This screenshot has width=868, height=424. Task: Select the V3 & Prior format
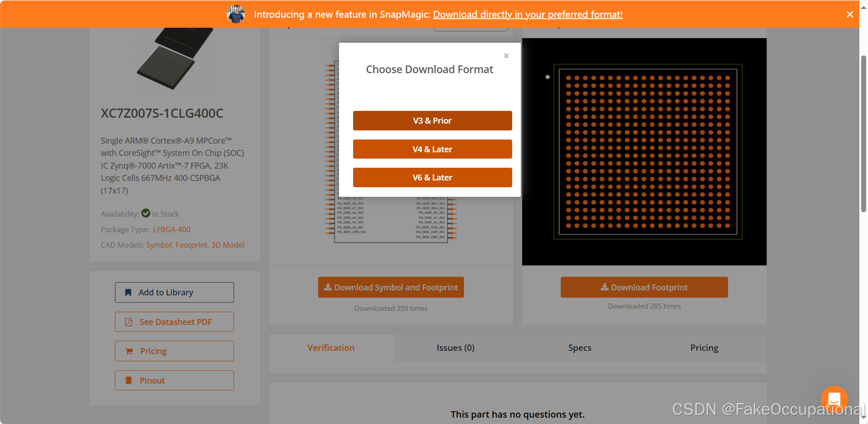click(x=432, y=120)
